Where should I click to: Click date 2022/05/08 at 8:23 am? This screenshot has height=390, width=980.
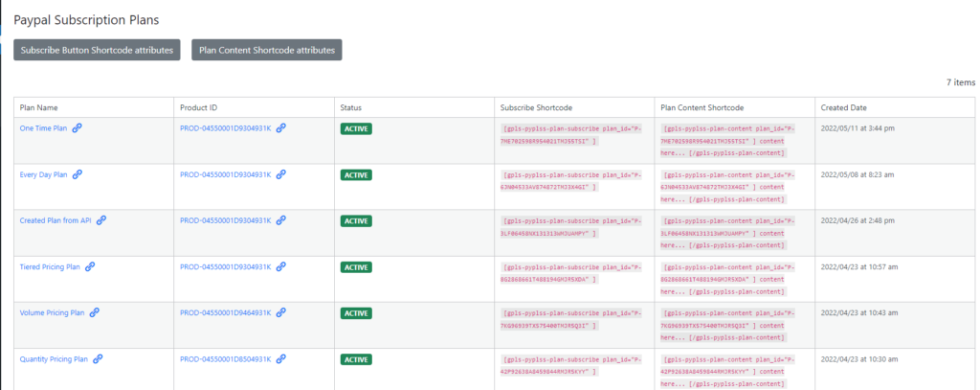[857, 174]
